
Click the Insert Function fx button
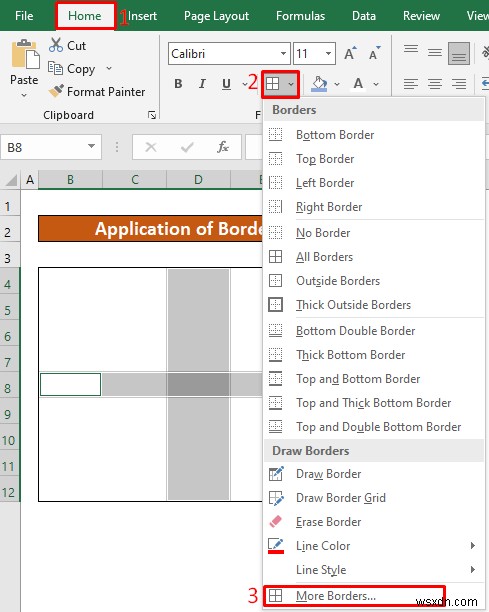point(222,147)
